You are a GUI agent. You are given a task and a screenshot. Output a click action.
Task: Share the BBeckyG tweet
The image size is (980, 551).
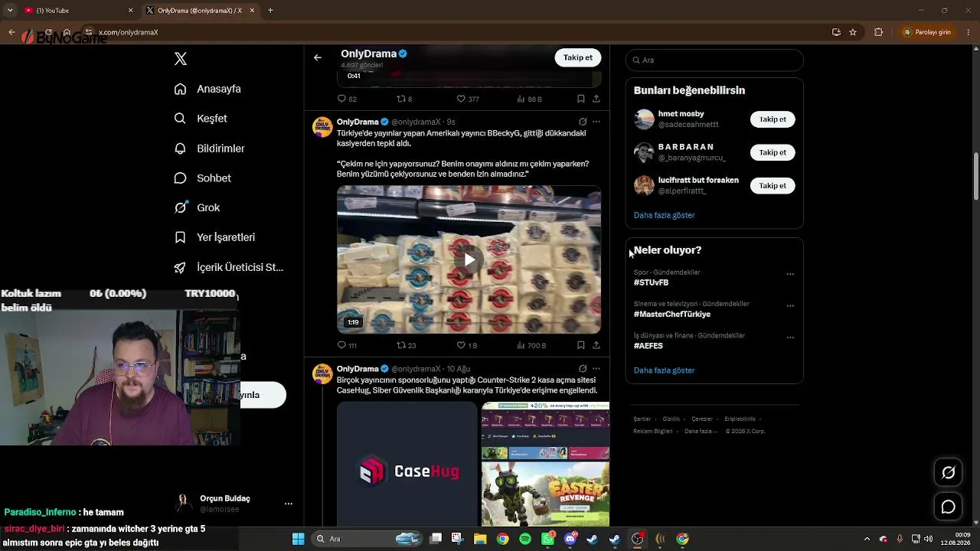(596, 345)
